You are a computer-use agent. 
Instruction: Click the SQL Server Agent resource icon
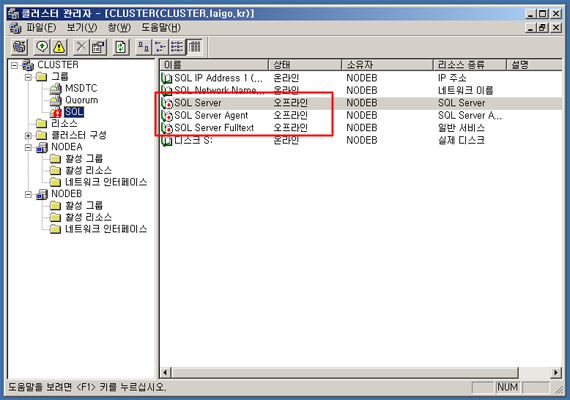(x=167, y=116)
